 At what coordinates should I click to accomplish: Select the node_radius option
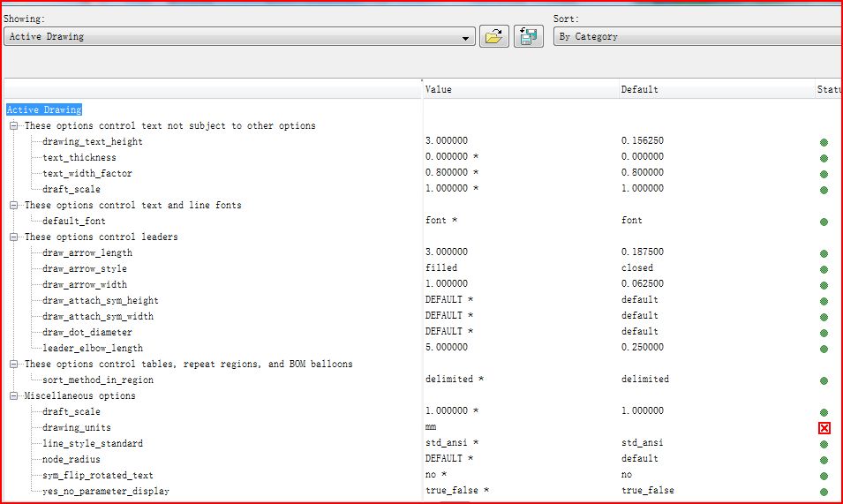(71, 459)
